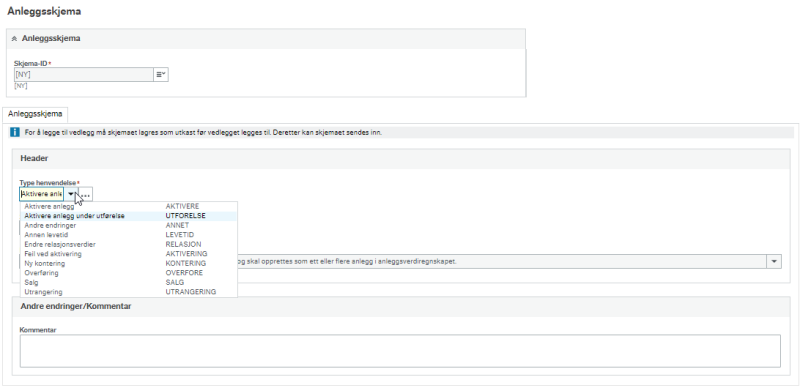Viewport: 800px width, 388px height.
Task: Open the Skjema-ID value lookup icon
Action: click(161, 75)
